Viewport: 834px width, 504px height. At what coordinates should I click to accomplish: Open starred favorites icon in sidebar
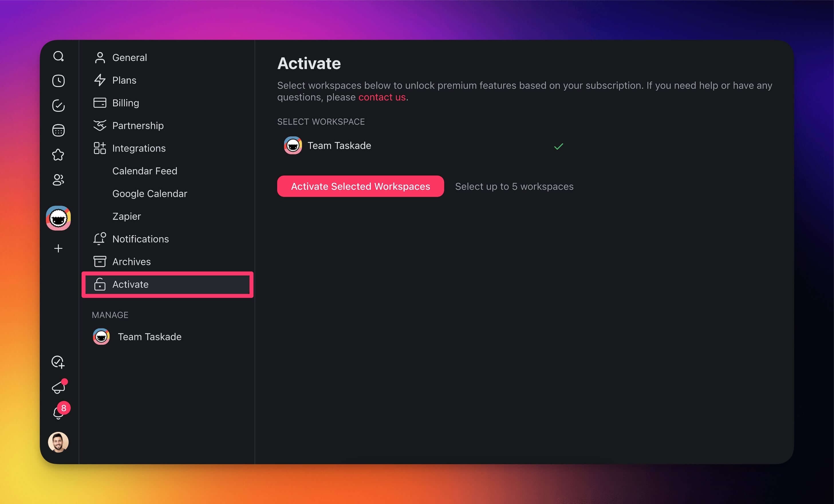click(x=58, y=155)
